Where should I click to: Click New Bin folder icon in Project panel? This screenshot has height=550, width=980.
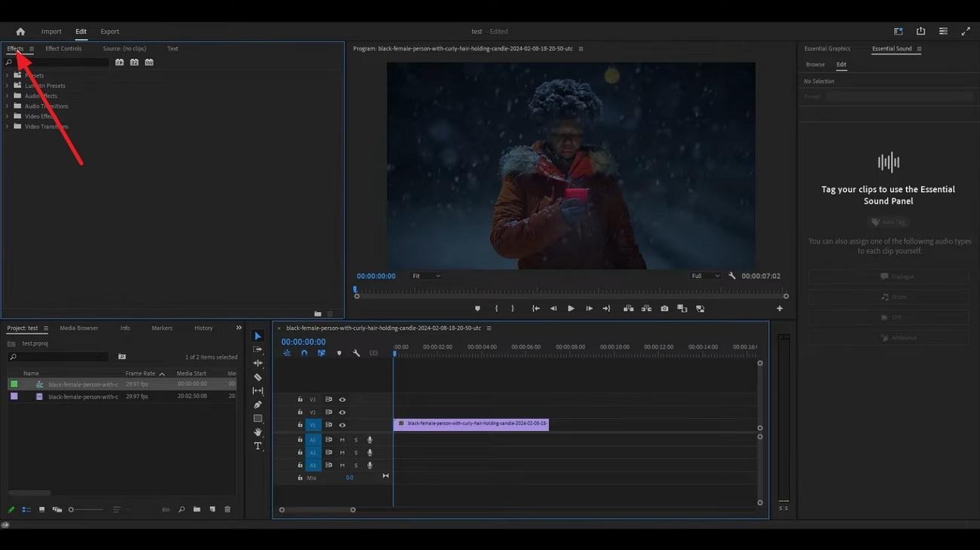(x=197, y=509)
